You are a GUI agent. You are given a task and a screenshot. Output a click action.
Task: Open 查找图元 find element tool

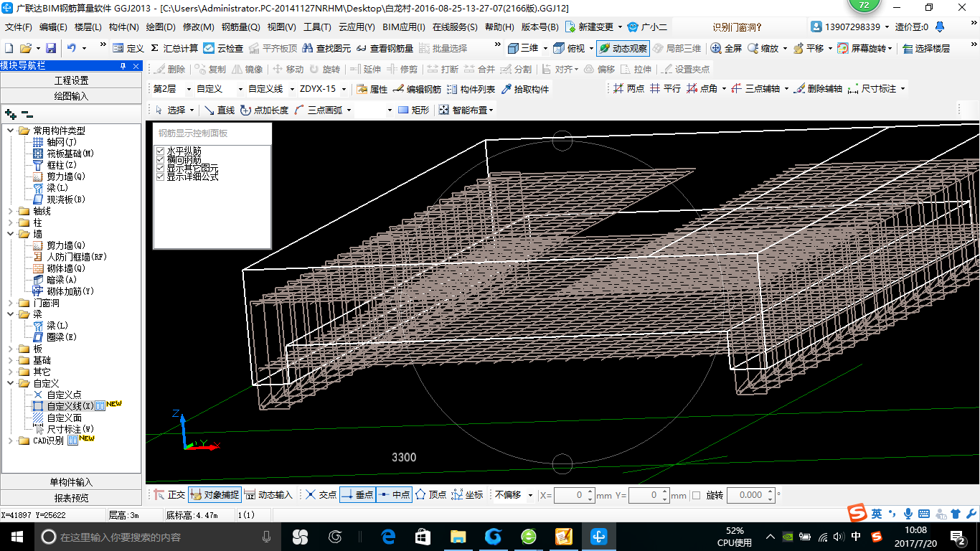(326, 48)
